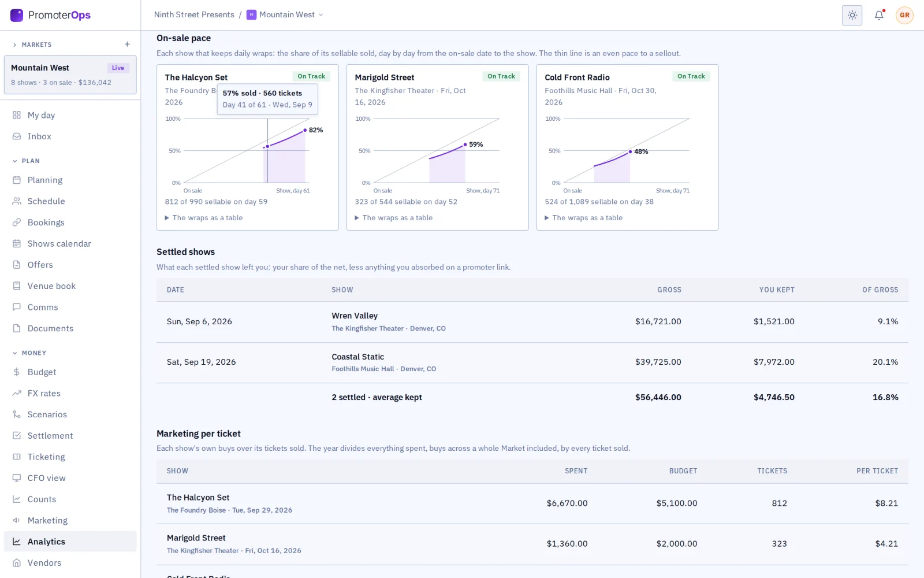Open the Analytics page

[x=70, y=542]
